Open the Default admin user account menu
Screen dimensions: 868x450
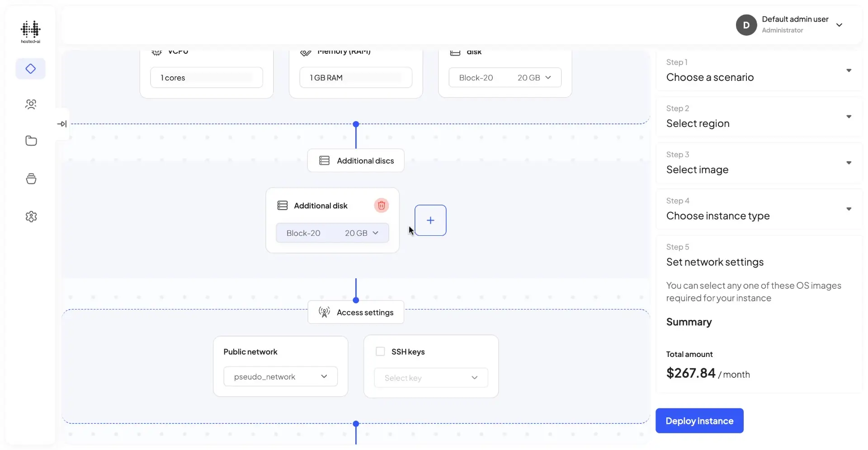pyautogui.click(x=840, y=25)
